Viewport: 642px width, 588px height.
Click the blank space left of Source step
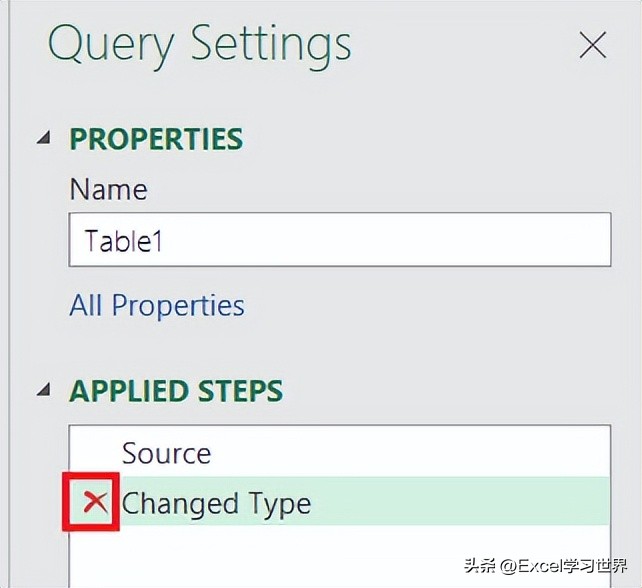(95, 453)
